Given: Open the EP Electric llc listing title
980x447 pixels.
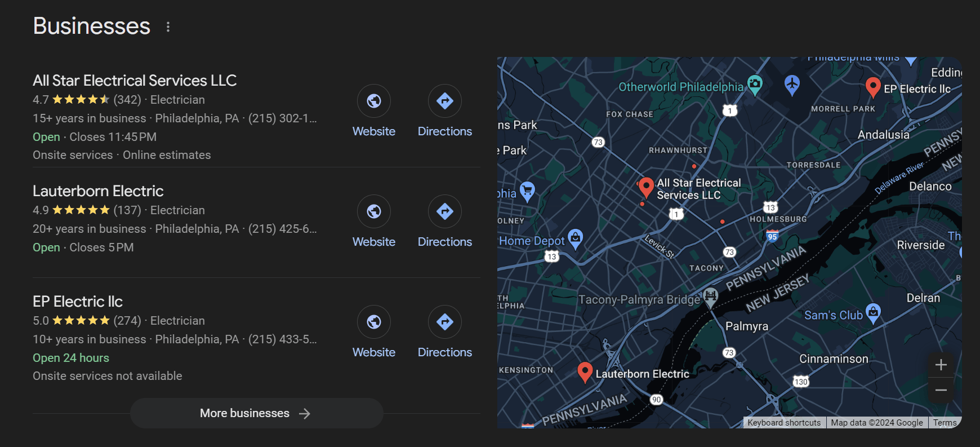Looking at the screenshot, I should pos(78,302).
